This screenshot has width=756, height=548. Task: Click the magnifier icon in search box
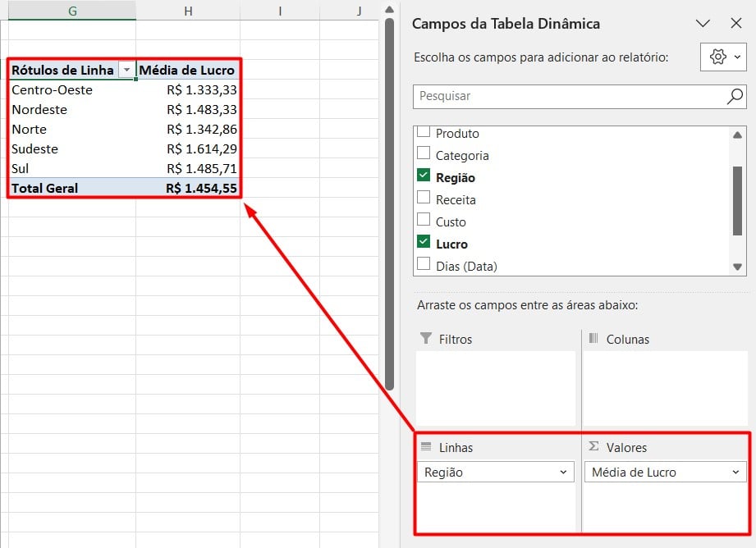coord(735,96)
